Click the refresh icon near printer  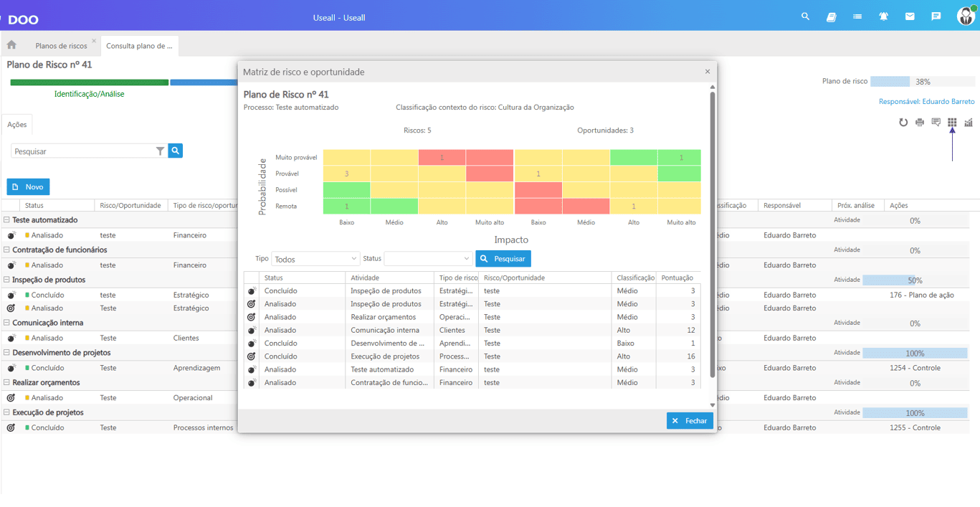tap(903, 123)
